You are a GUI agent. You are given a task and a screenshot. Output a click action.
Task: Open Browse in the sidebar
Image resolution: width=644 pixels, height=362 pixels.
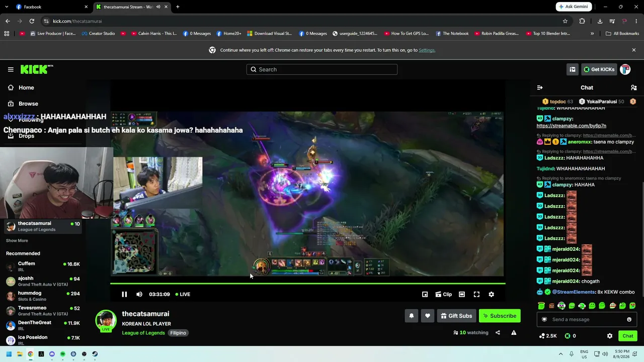(23, 104)
